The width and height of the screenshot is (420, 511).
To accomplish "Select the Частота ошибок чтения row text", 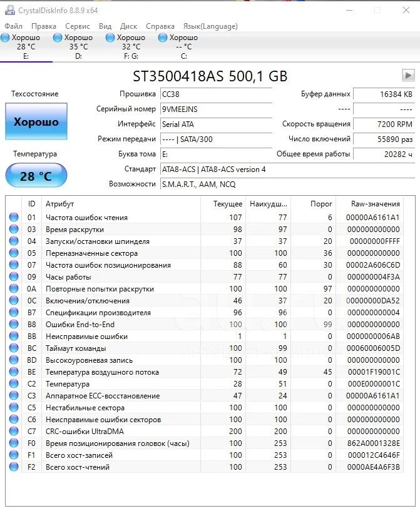I will pos(86,218).
